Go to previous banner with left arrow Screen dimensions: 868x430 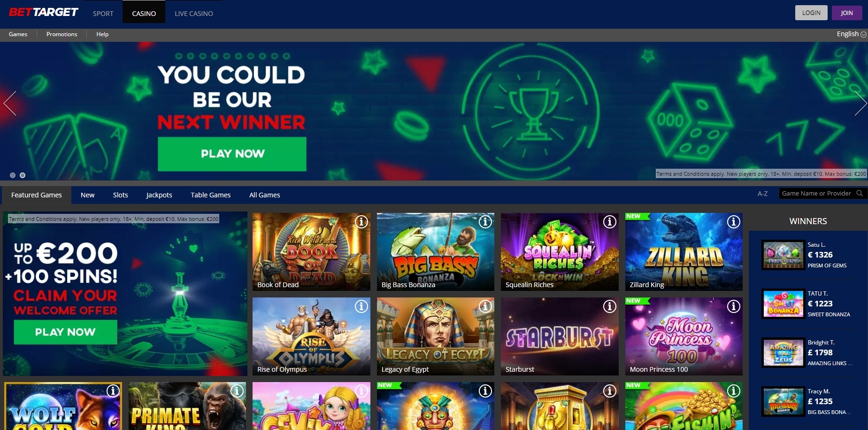10,103
